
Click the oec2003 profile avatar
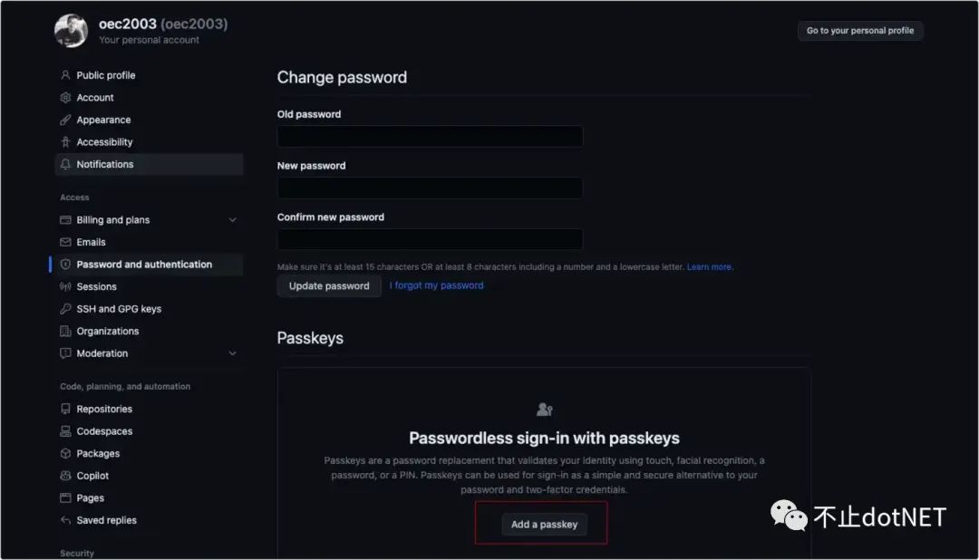[71, 30]
